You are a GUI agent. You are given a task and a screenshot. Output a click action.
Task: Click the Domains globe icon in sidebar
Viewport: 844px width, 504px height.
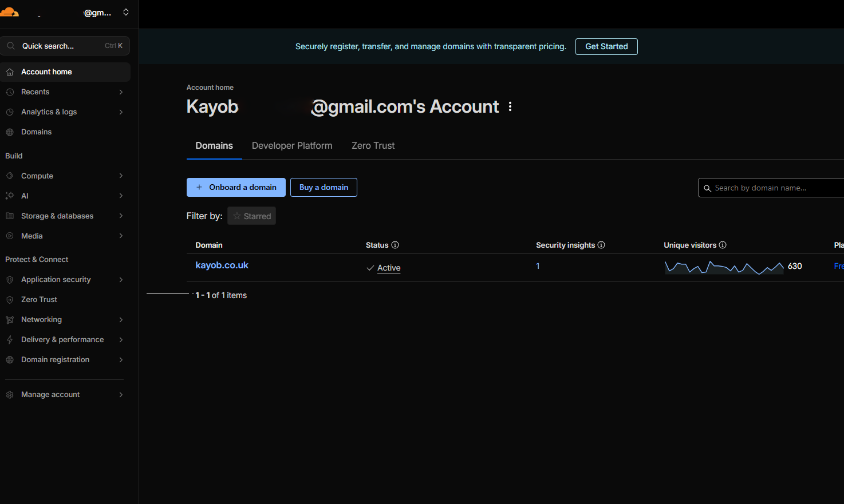coord(10,132)
